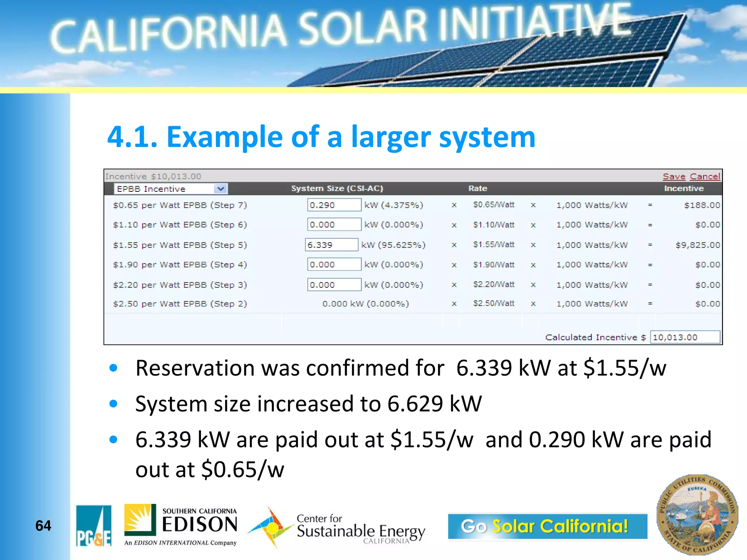This screenshot has height=560, width=747.
Task: Open the EPBB Incentive dropdown
Action: 220,189
